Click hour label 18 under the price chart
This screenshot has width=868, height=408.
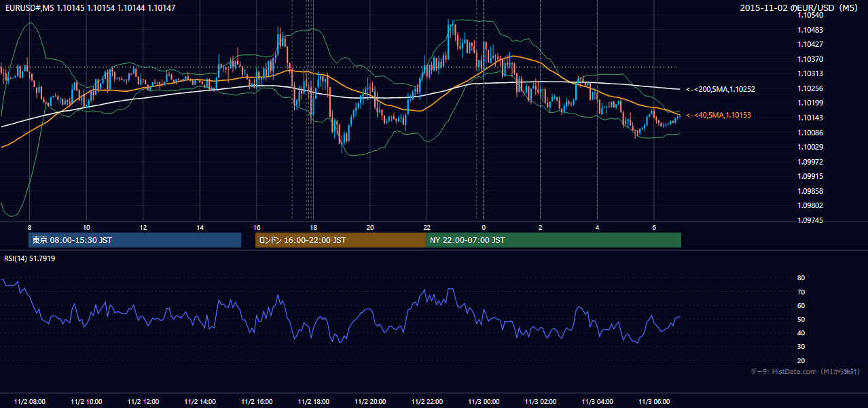(x=313, y=227)
